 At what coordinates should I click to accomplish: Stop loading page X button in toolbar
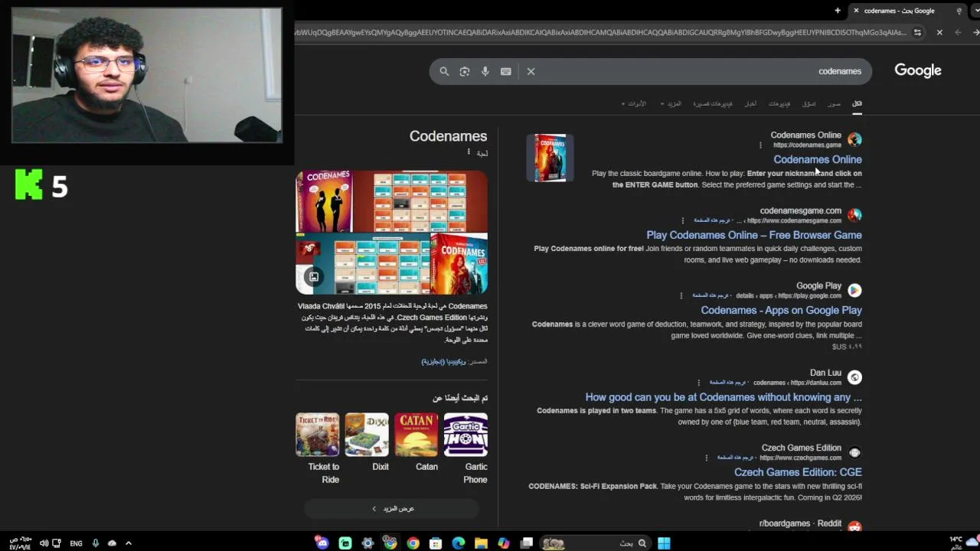[x=939, y=32]
